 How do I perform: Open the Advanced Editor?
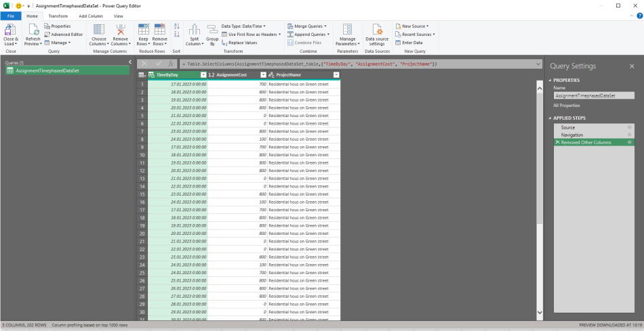(x=64, y=35)
